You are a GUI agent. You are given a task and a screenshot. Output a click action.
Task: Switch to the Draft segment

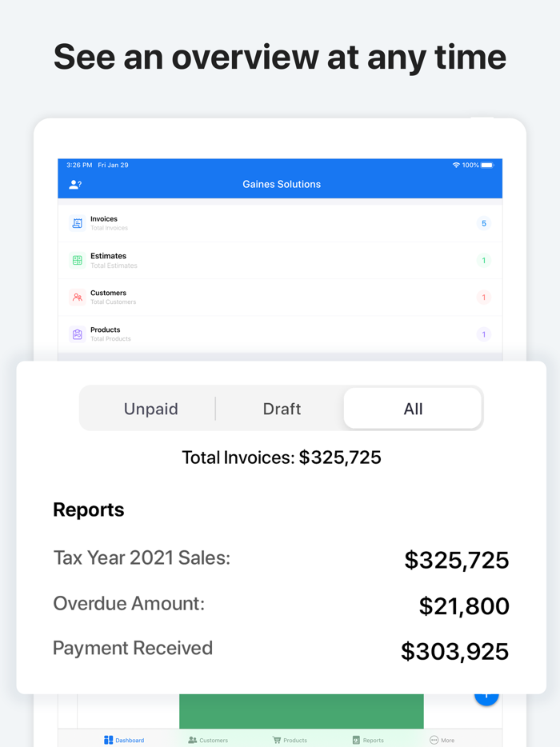(282, 409)
